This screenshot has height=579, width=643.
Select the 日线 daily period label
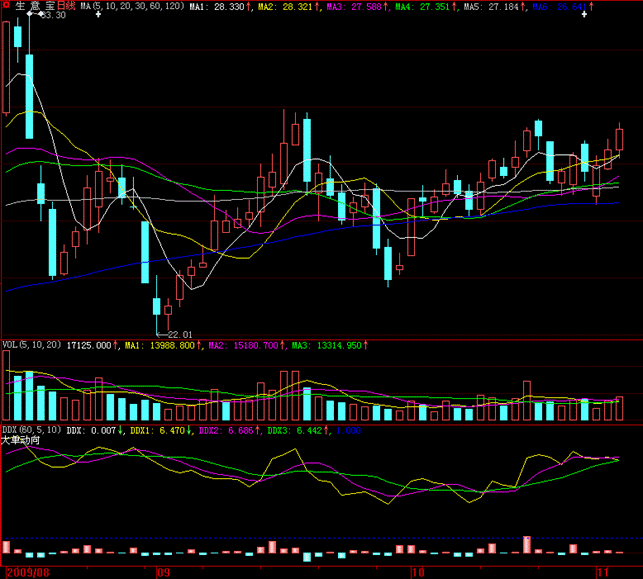pos(65,6)
